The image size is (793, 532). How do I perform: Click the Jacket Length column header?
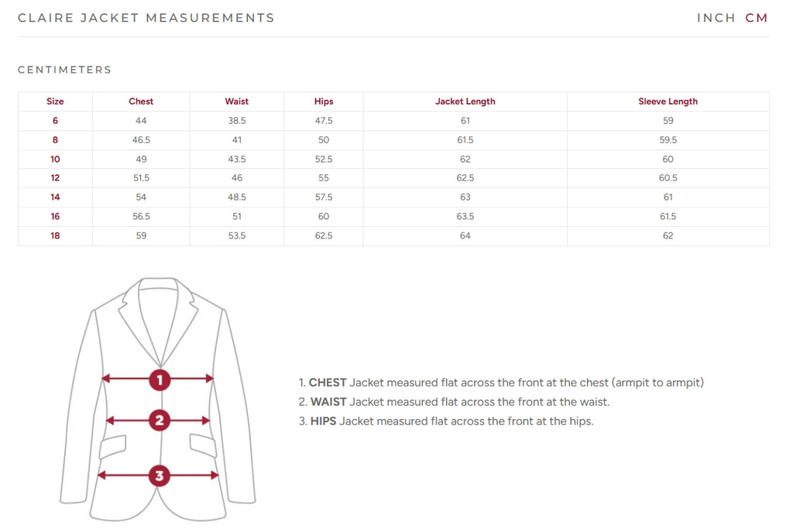(x=465, y=101)
